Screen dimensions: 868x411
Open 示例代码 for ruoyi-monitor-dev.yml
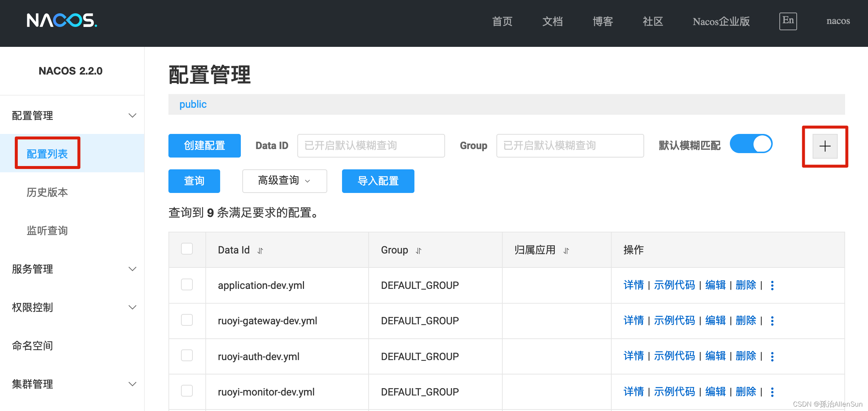(674, 391)
